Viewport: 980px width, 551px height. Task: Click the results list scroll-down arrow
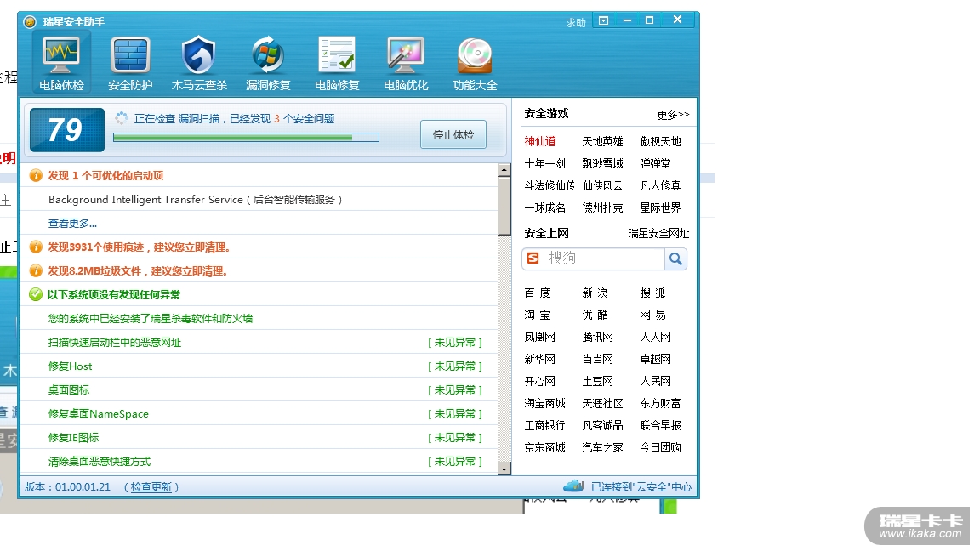pyautogui.click(x=504, y=469)
